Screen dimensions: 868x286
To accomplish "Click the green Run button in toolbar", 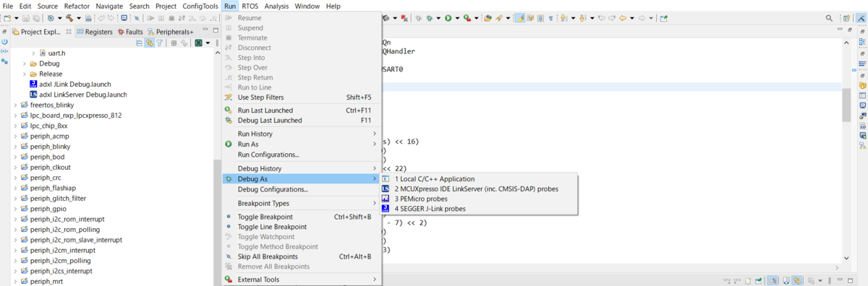I will pos(448,18).
